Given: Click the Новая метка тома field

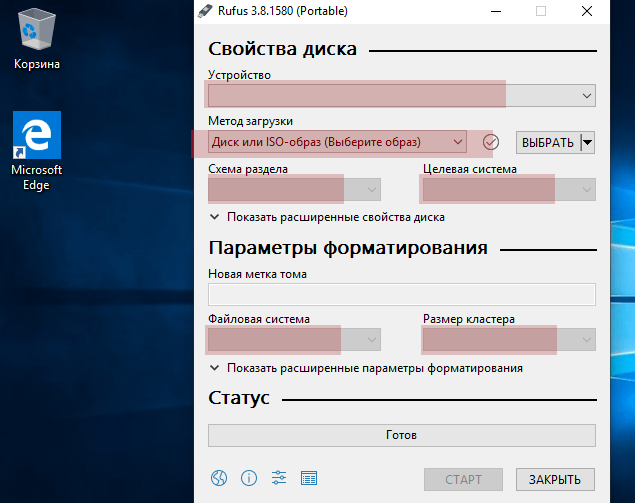Looking at the screenshot, I should pyautogui.click(x=402, y=294).
